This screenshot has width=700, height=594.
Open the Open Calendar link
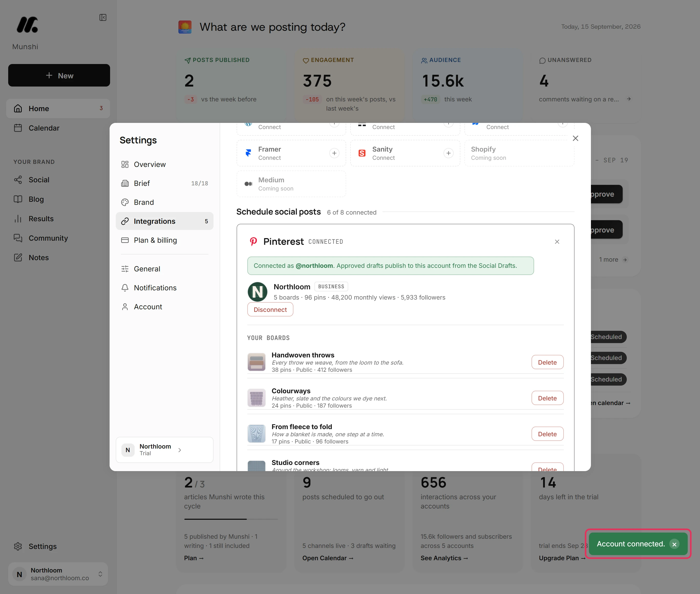point(328,558)
